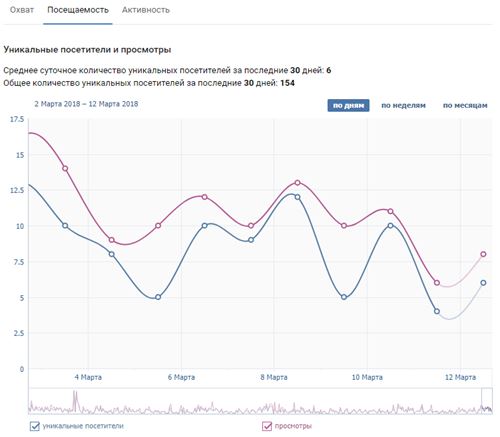This screenshot has width=500, height=437.
Task: Click the уникальные посетители legend label
Action: [x=83, y=426]
